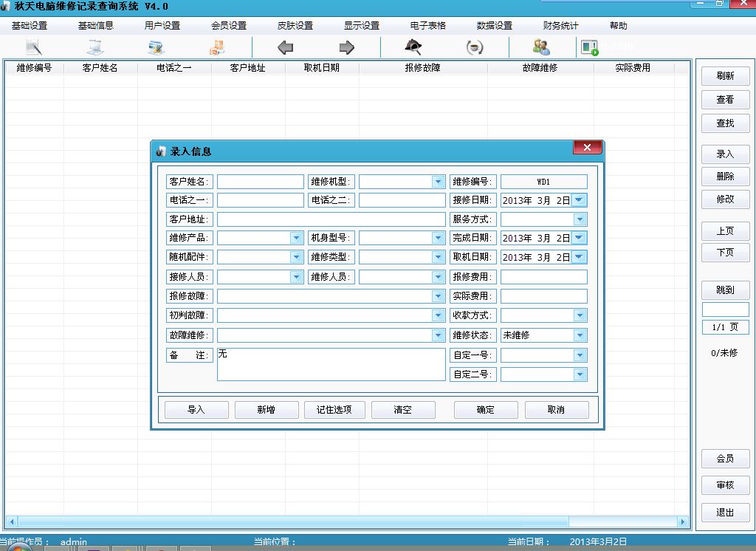This screenshot has height=551, width=756.
Task: Click the orange blocks toolbar icon
Action: click(217, 48)
